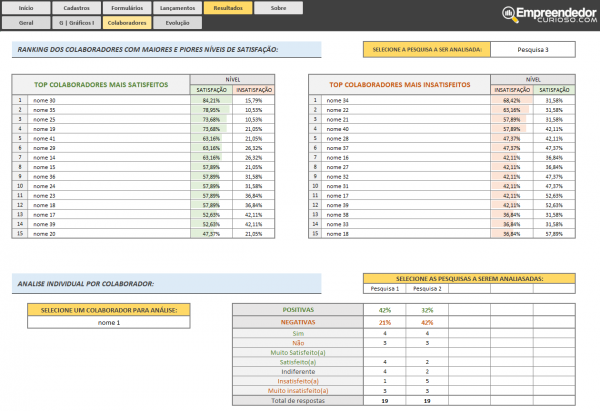This screenshot has height=411, width=600.
Task: Switch to the Geral sub-tab
Action: click(25, 21)
